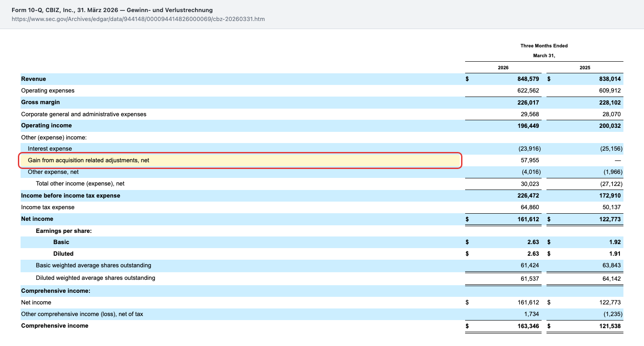
Task: Click the 'Operating income' row label
Action: (47, 126)
